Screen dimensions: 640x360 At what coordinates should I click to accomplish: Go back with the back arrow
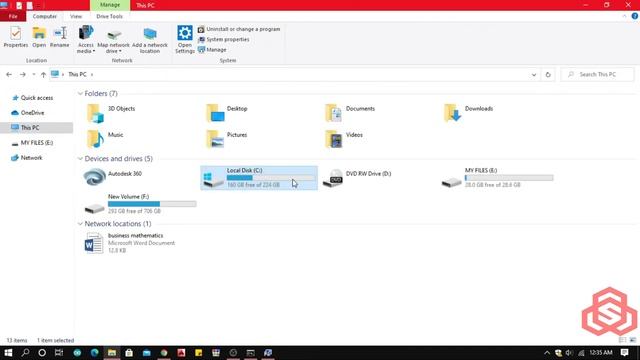click(9, 75)
